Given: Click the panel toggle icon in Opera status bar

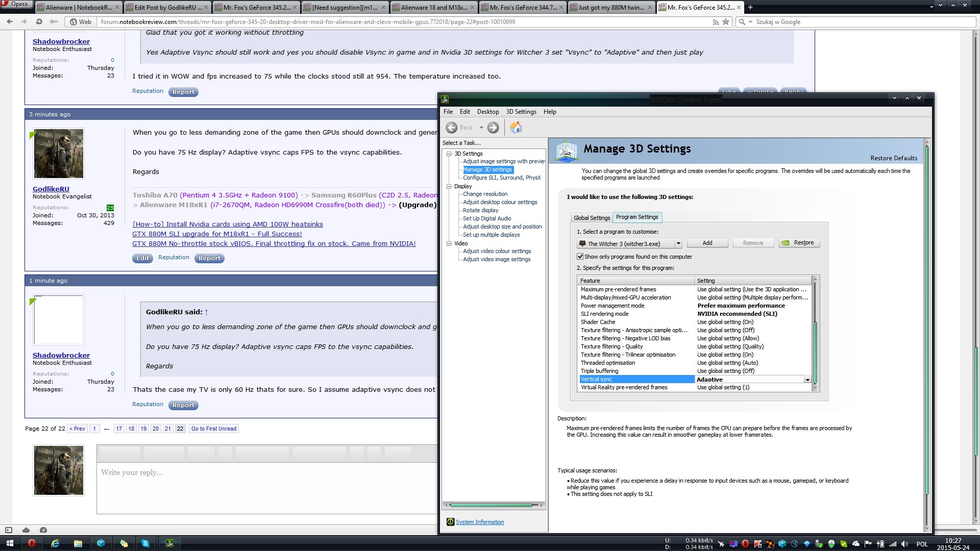Looking at the screenshot, I should click(9, 530).
